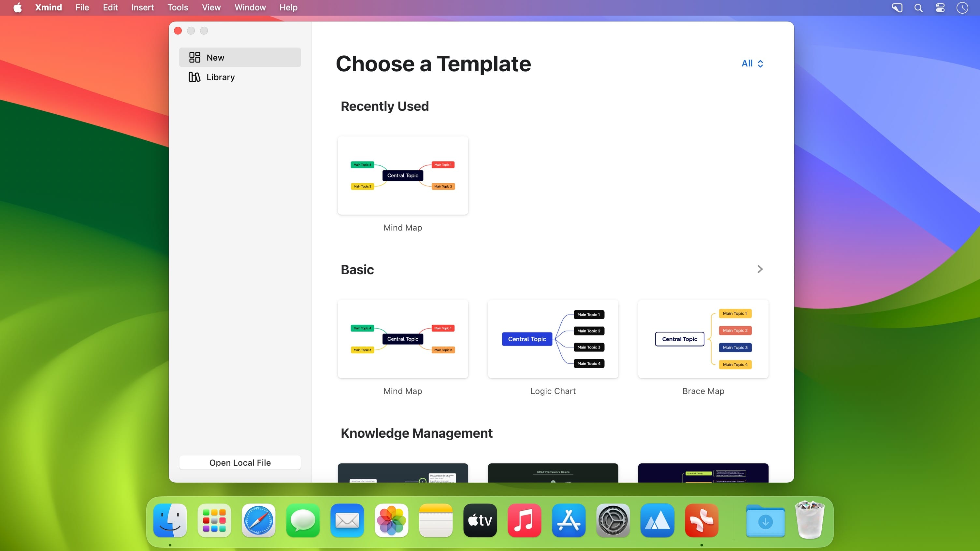Open App Store from the Dock
The height and width of the screenshot is (551, 980).
coord(569,520)
